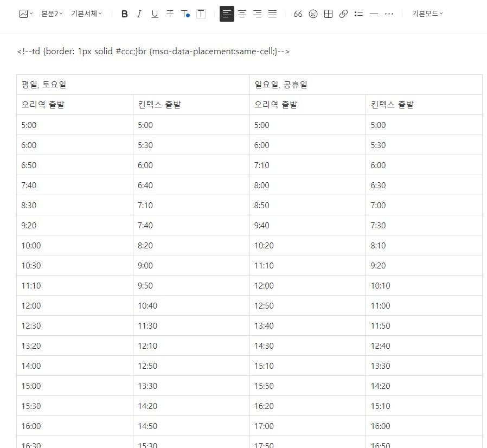Click the 14:50 cell

191,426
